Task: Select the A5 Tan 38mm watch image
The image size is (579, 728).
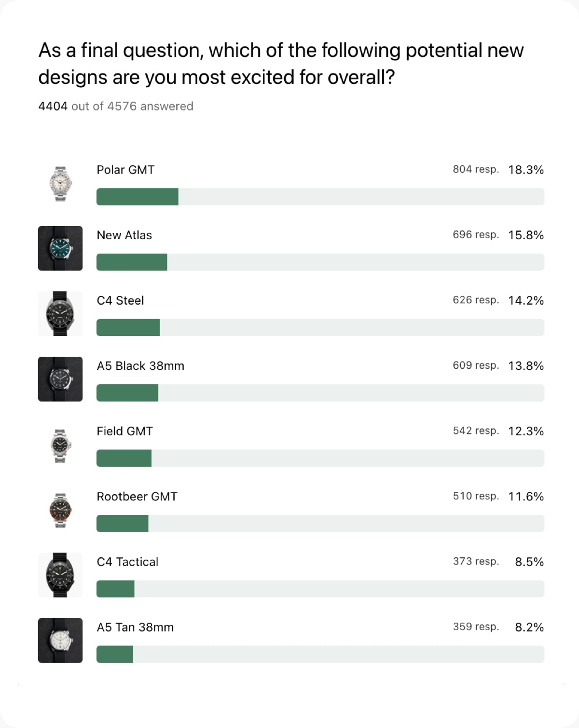Action: coord(60,640)
